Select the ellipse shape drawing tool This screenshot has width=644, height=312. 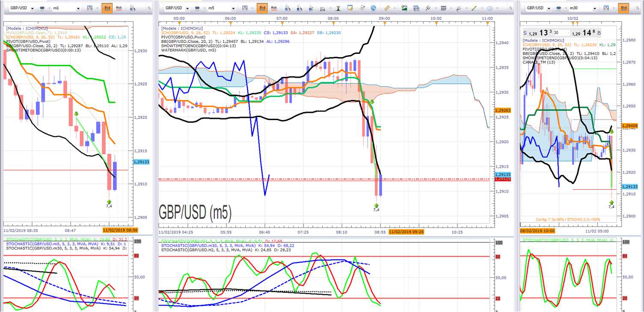pos(490,8)
